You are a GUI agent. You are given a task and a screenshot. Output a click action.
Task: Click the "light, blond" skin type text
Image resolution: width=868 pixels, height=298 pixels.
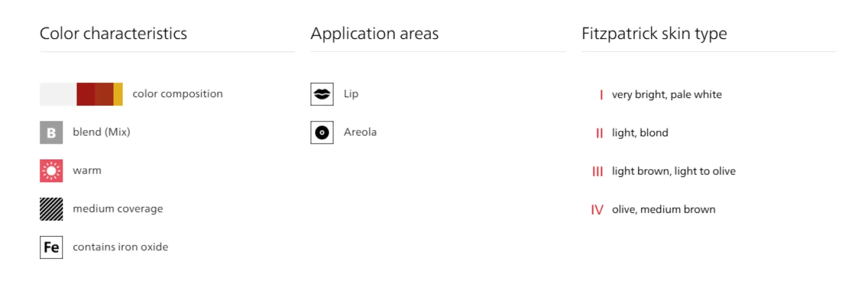(640, 133)
